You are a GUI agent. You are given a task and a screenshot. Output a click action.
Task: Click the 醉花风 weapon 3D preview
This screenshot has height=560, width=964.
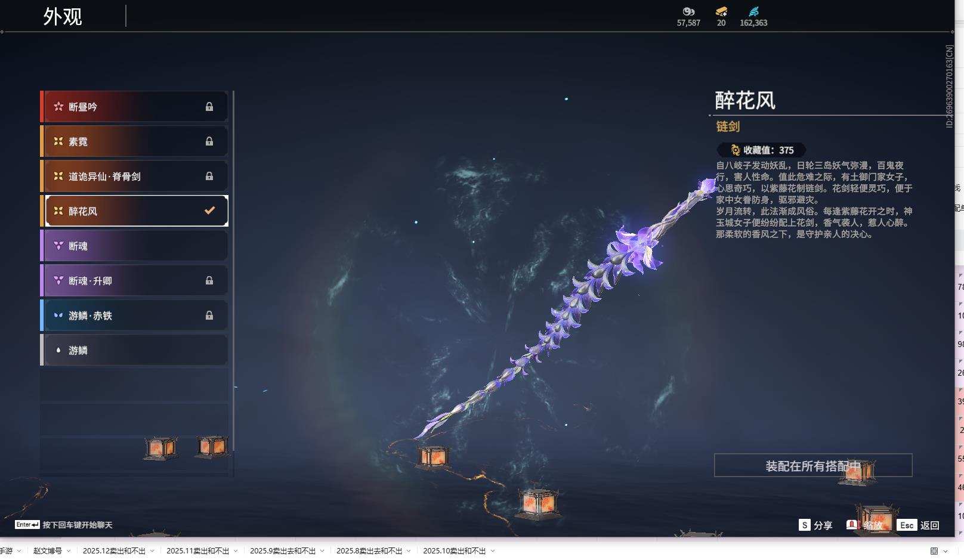(x=564, y=308)
